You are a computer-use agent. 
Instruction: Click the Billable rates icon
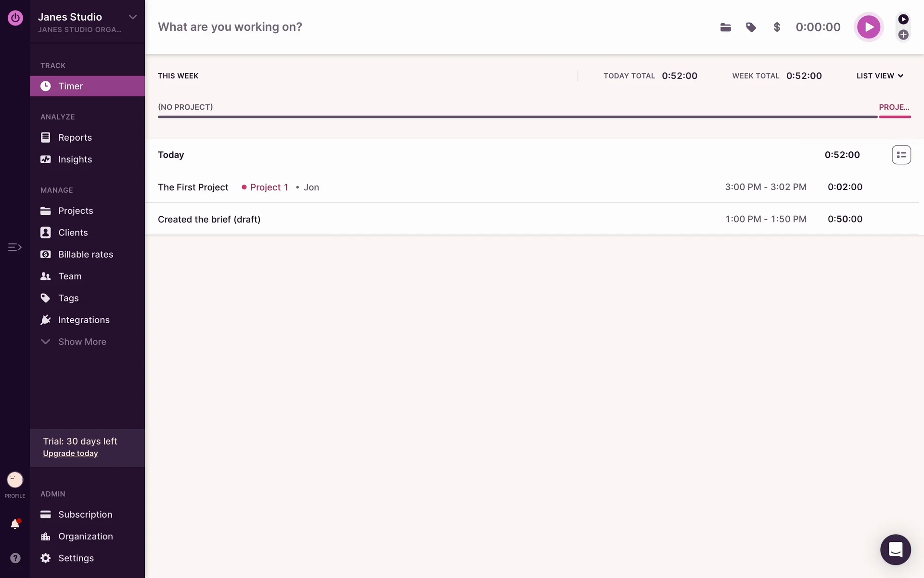point(46,254)
